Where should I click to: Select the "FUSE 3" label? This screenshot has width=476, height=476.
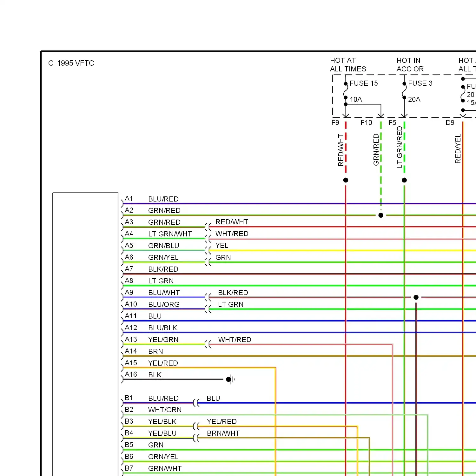(x=420, y=83)
